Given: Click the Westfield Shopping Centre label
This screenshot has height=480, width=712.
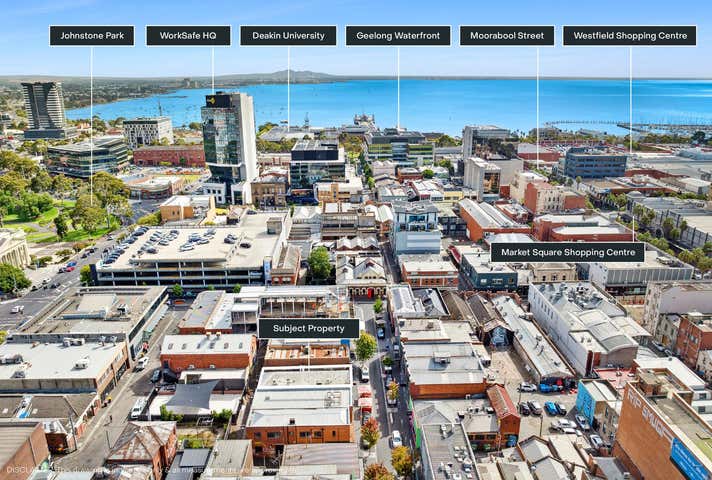Looking at the screenshot, I should [630, 35].
